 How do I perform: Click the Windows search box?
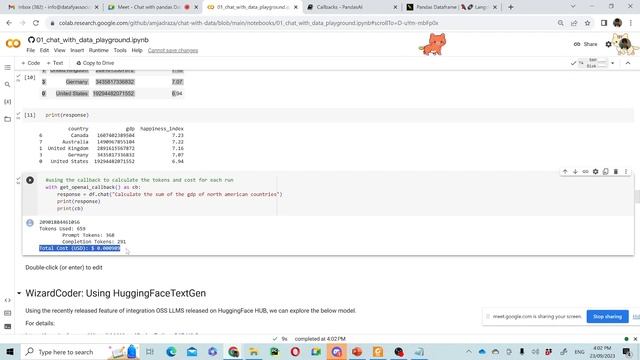(x=65, y=351)
